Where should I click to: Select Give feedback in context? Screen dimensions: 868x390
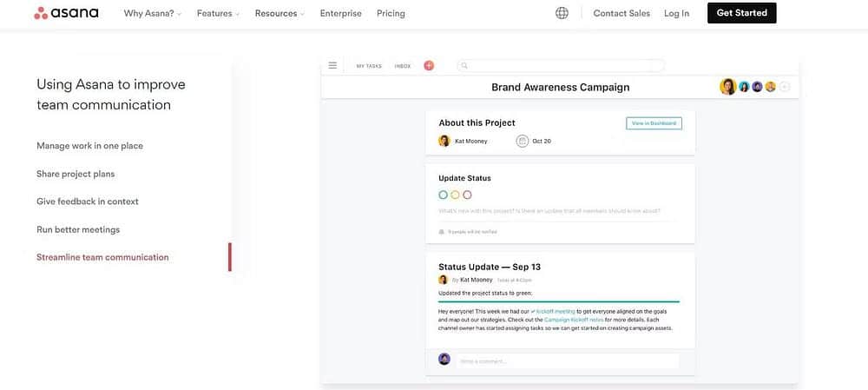88,202
